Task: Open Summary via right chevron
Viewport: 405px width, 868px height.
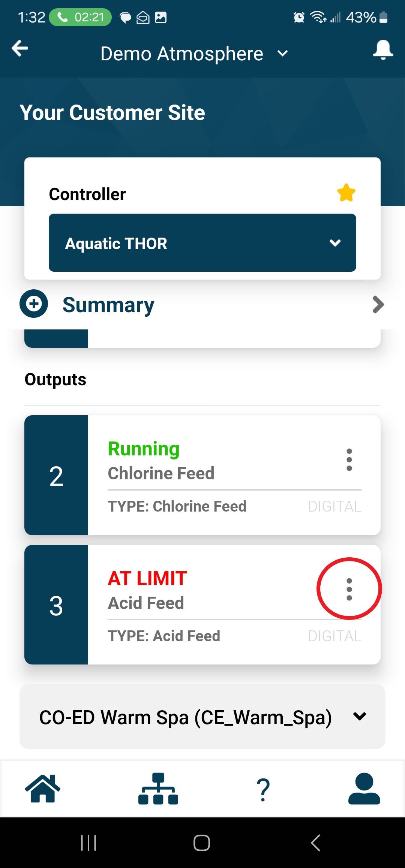Action: (378, 304)
